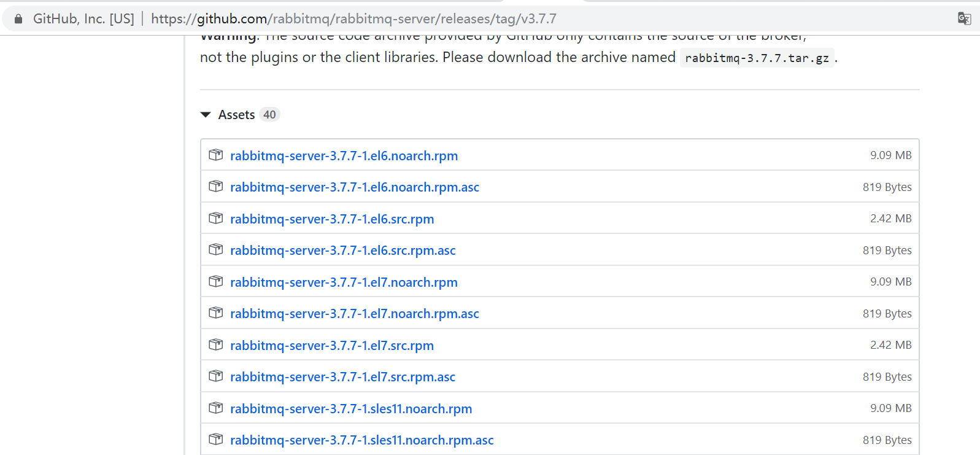Click the 9.09 MB size for el7.noarch.rpm
Screen dimensions: 980x455
pyautogui.click(x=890, y=282)
